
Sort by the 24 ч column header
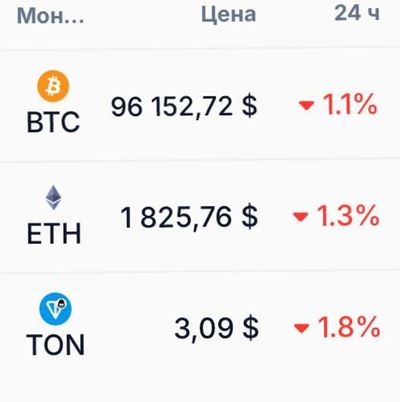pyautogui.click(x=357, y=14)
